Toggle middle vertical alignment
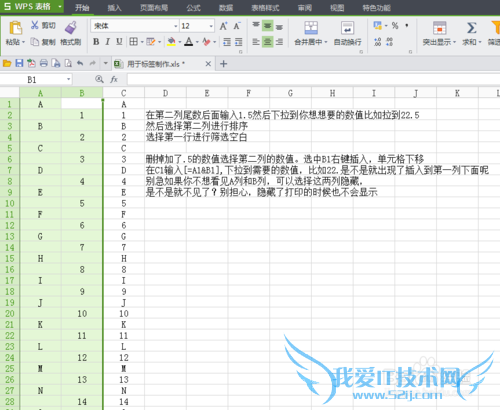Viewport: 500px width, 410px height. point(267,26)
